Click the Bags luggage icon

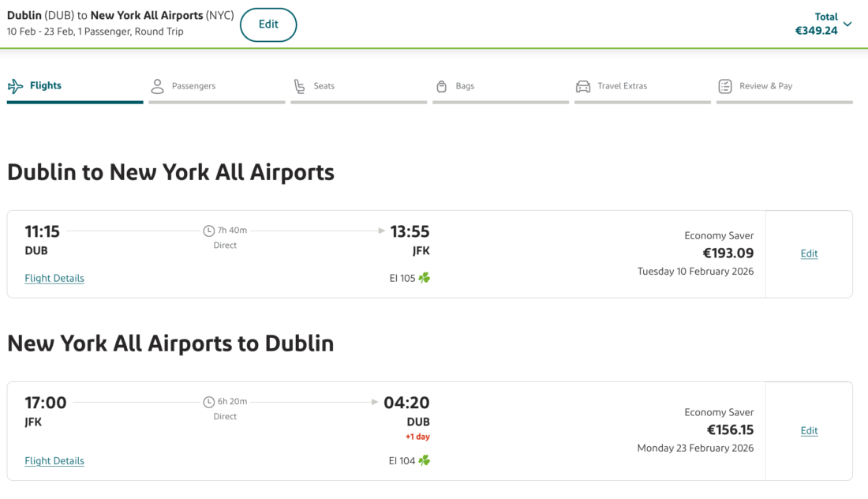tap(441, 86)
